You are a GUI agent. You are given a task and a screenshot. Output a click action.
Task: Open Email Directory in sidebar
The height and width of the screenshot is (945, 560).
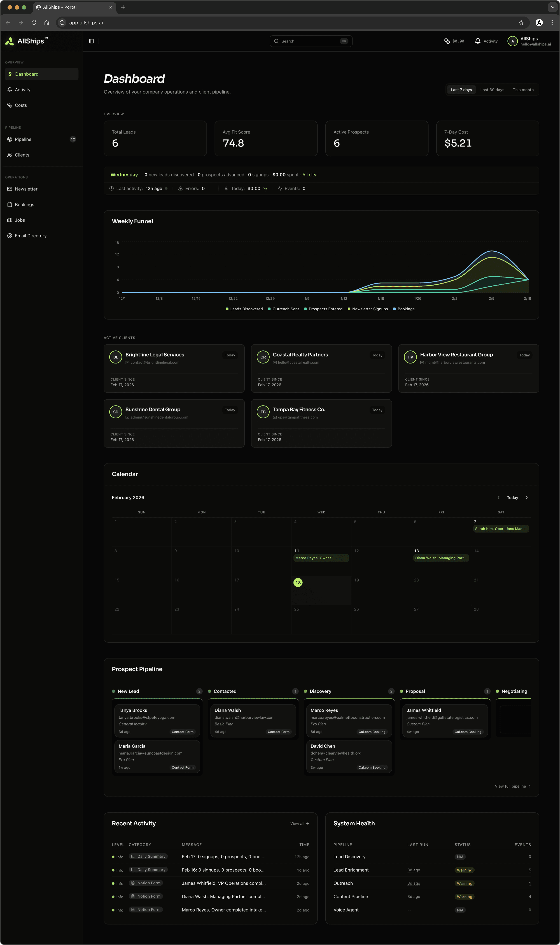click(31, 236)
